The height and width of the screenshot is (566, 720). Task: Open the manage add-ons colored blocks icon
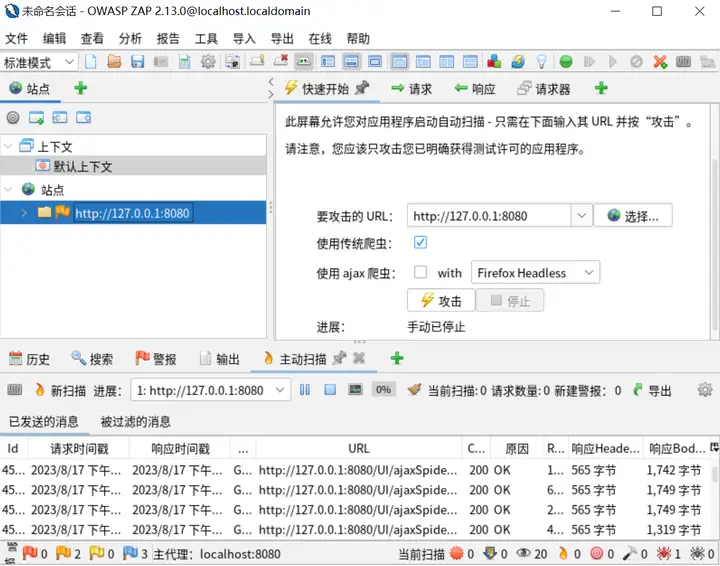pyautogui.click(x=494, y=62)
